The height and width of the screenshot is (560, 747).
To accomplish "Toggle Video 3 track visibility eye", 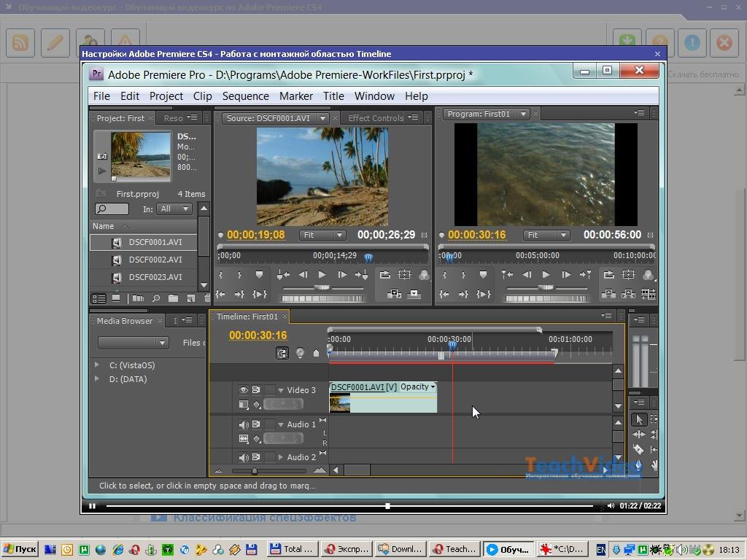I will tap(244, 390).
